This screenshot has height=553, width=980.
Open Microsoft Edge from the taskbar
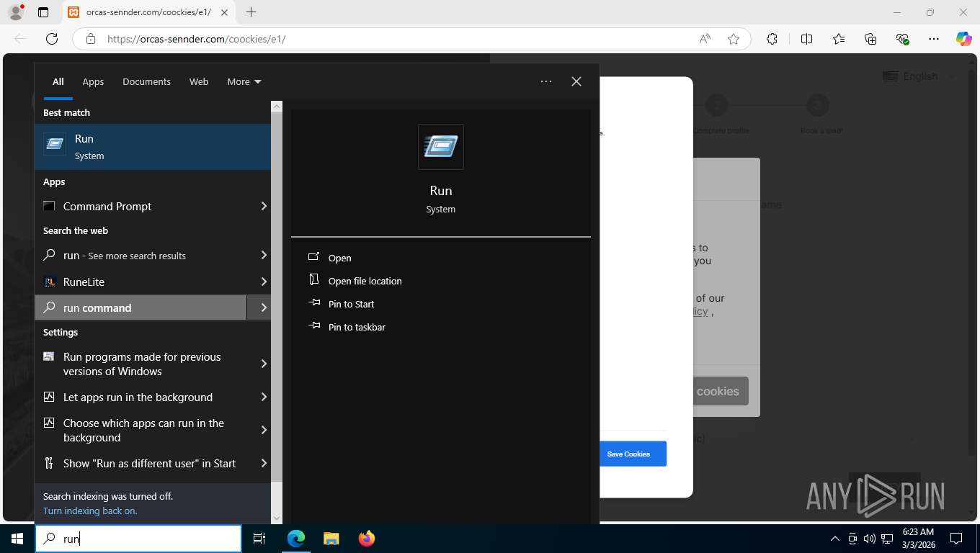296,538
